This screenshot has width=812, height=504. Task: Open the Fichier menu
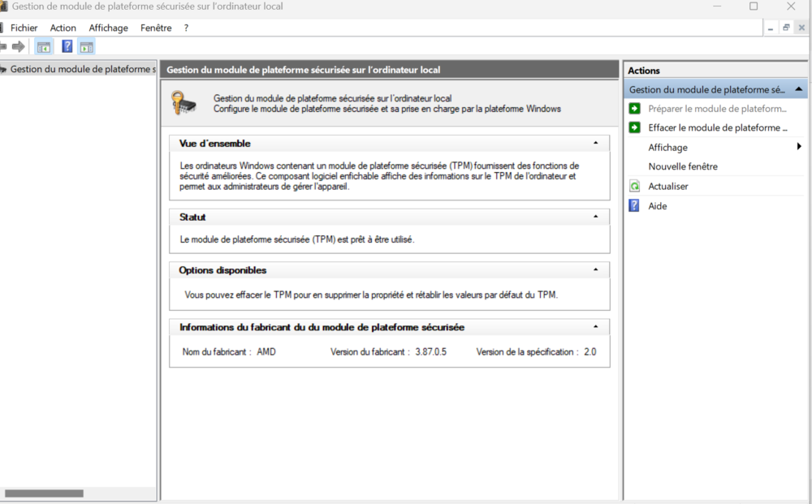(x=24, y=28)
